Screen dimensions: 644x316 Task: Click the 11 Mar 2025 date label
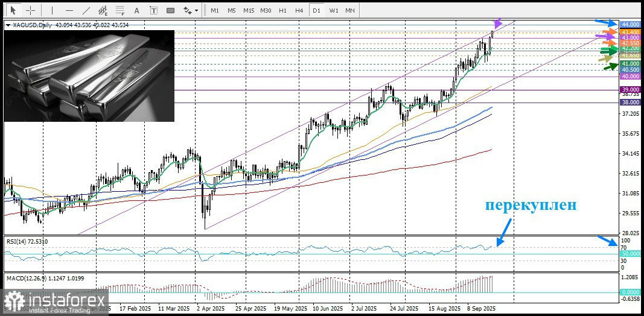[173, 308]
